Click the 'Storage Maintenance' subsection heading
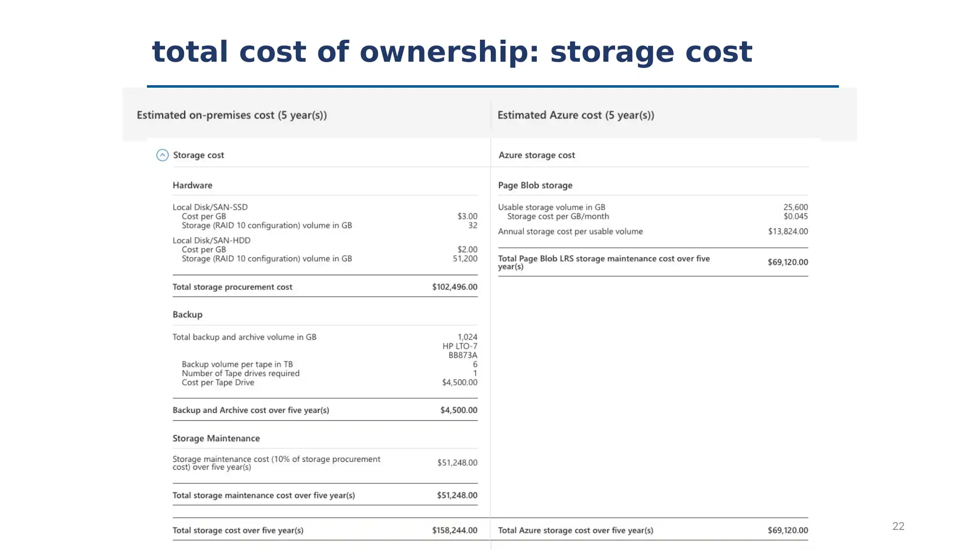This screenshot has width=980, height=551. point(216,438)
